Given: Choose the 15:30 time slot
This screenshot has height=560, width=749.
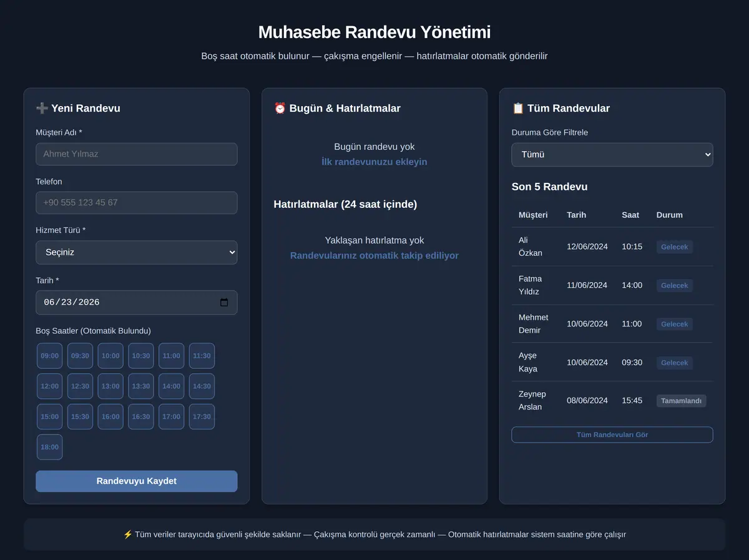Looking at the screenshot, I should [x=80, y=416].
